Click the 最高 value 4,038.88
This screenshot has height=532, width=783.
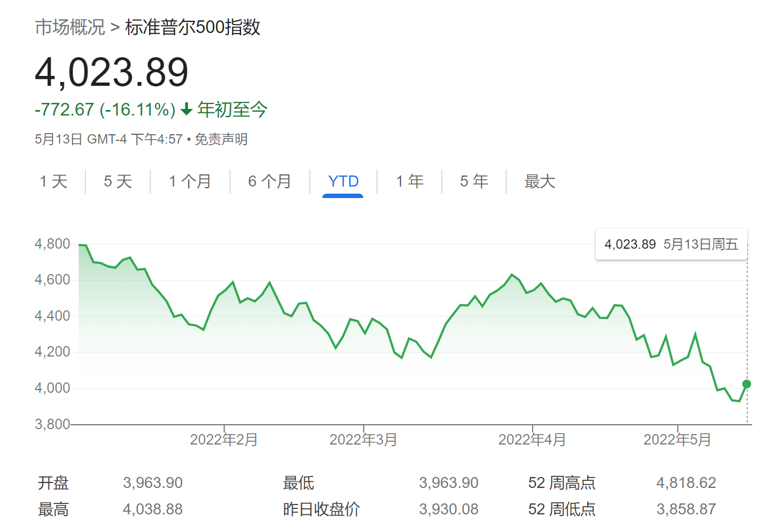(x=153, y=509)
